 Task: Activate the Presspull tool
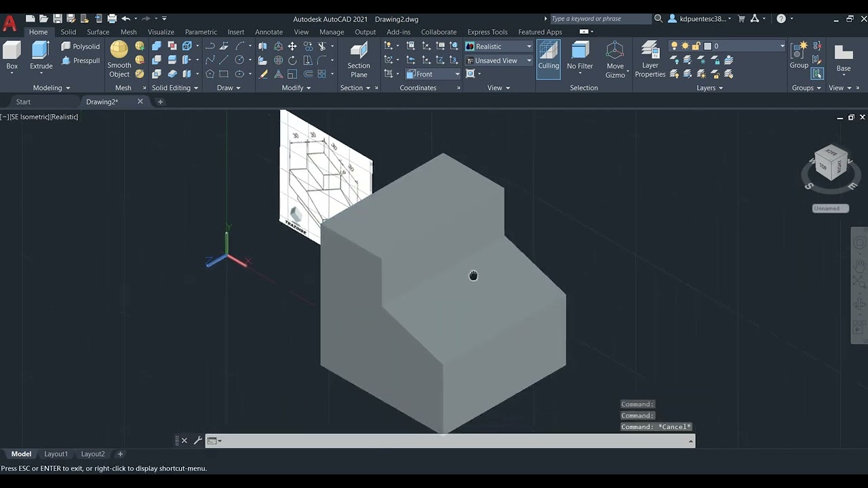[x=80, y=61]
